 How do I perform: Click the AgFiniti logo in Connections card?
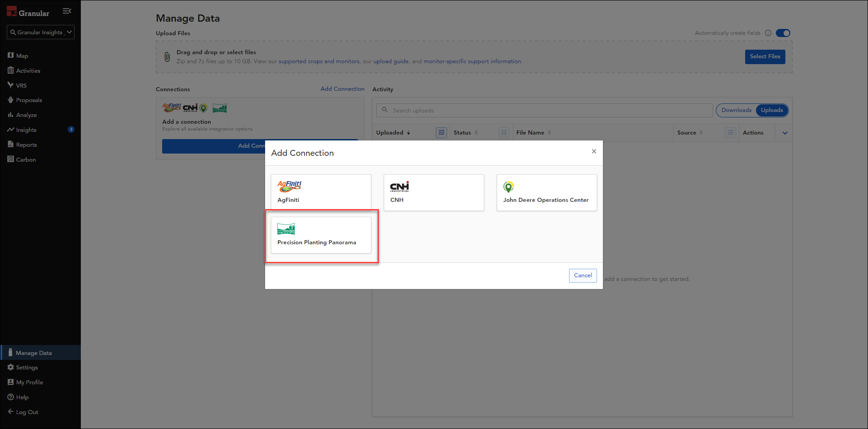tap(172, 107)
